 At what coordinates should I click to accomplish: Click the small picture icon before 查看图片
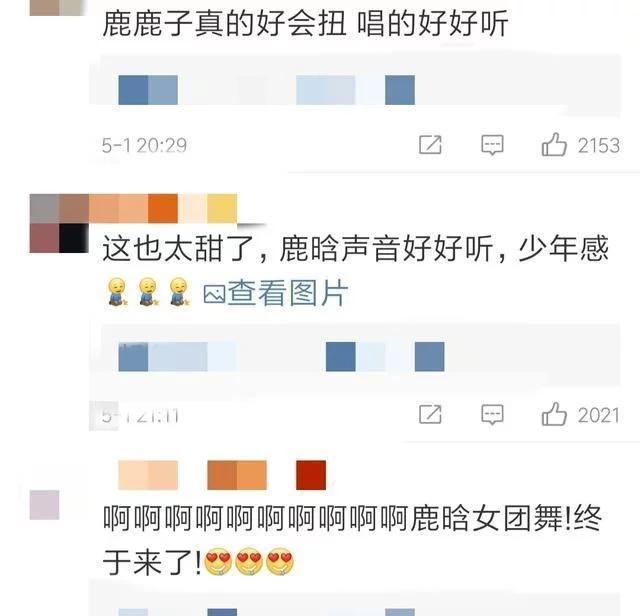click(x=214, y=294)
